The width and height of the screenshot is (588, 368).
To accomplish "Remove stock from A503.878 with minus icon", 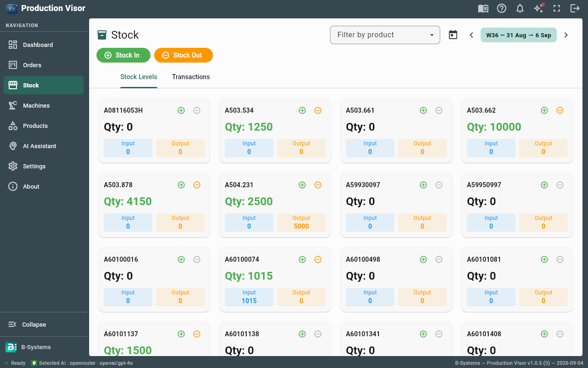I will (x=197, y=185).
